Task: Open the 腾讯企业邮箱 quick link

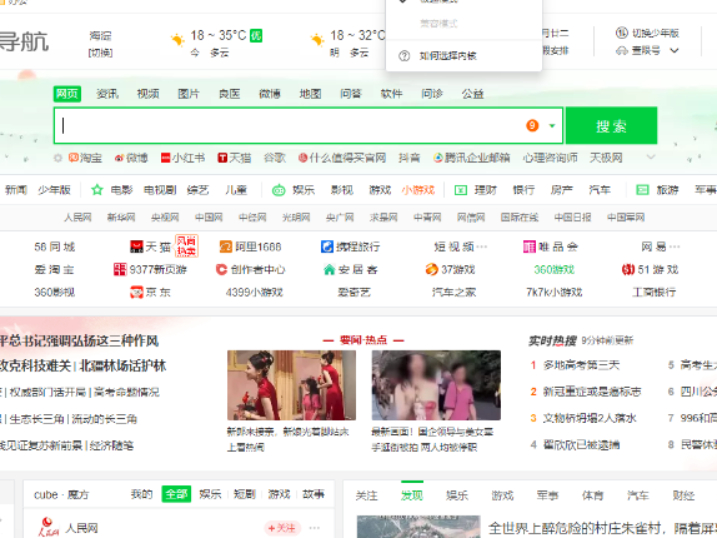Action: [x=471, y=158]
